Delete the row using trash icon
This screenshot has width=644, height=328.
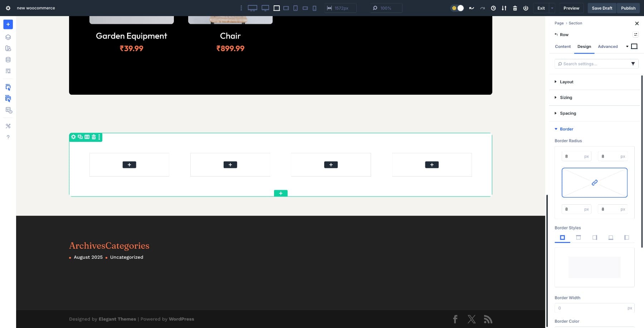(94, 137)
